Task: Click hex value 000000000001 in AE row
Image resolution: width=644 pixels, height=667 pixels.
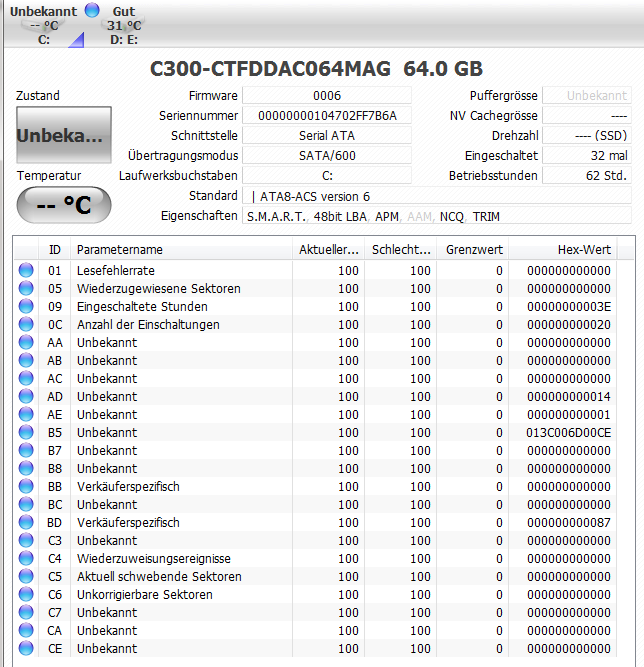Action: 569,414
